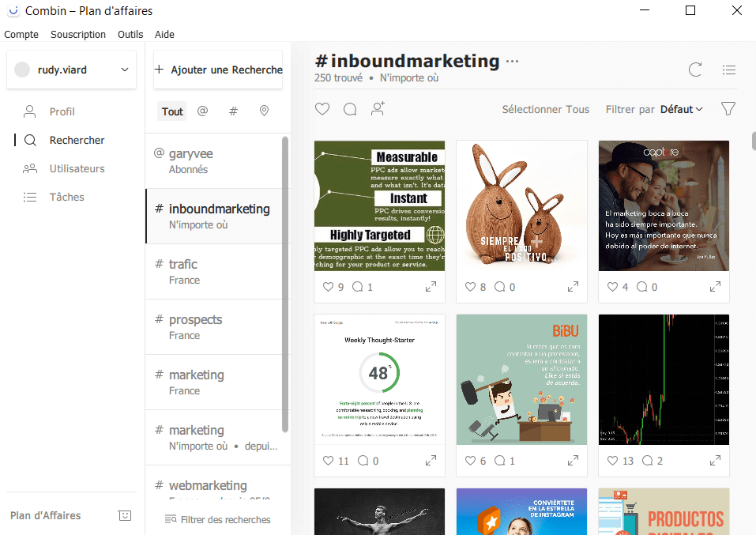Select the trading chart thumbnail
The image size is (756, 535).
(664, 379)
